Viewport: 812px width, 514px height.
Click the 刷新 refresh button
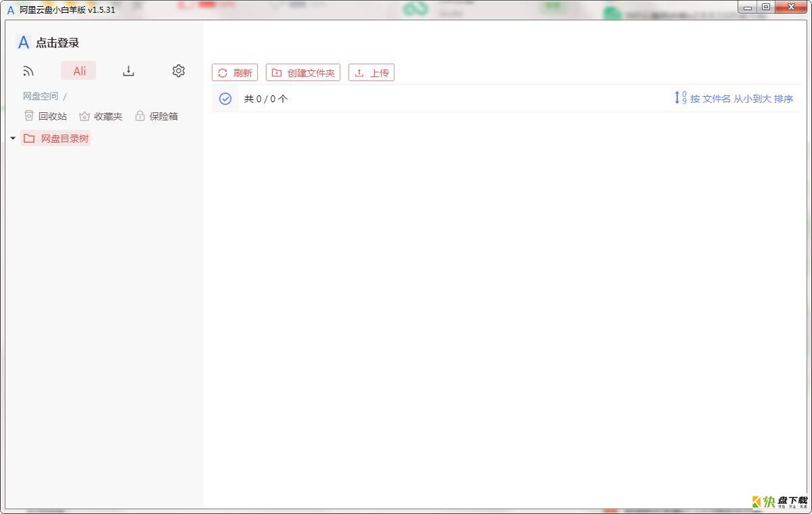(235, 73)
